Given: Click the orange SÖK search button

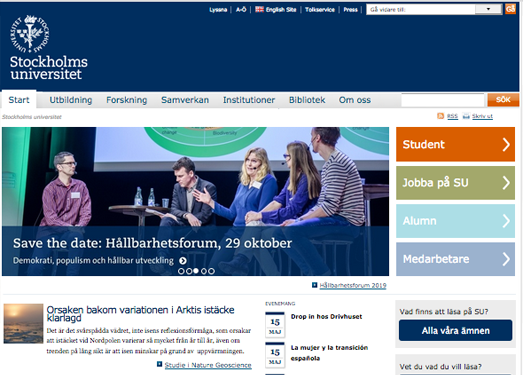Looking at the screenshot, I should [503, 100].
